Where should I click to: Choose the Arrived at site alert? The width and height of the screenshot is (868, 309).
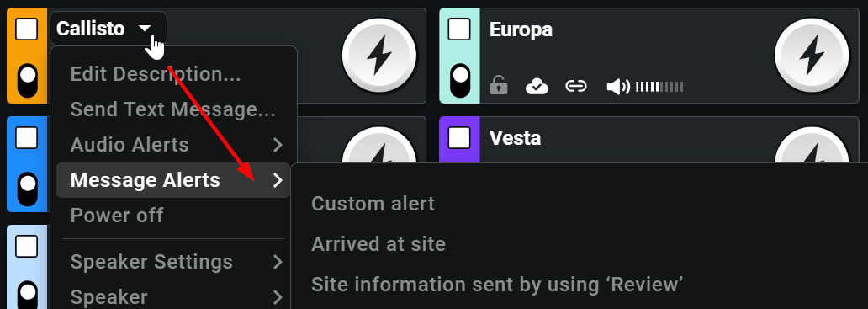378,243
